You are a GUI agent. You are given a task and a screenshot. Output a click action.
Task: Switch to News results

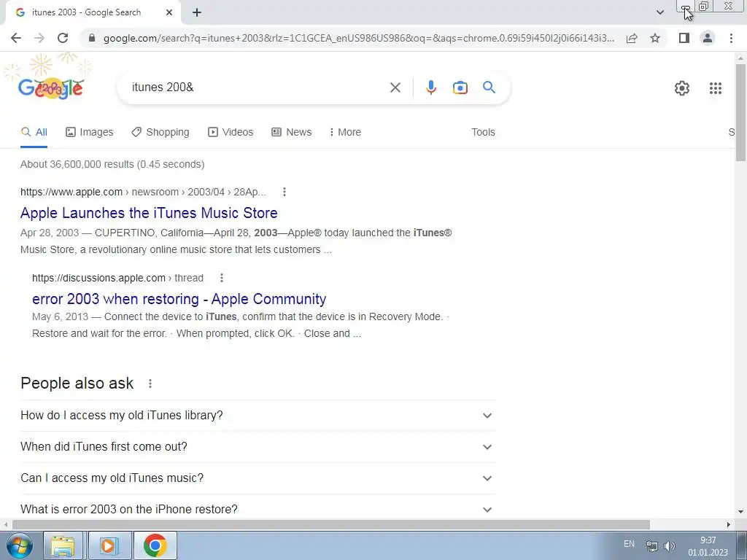[x=292, y=133]
